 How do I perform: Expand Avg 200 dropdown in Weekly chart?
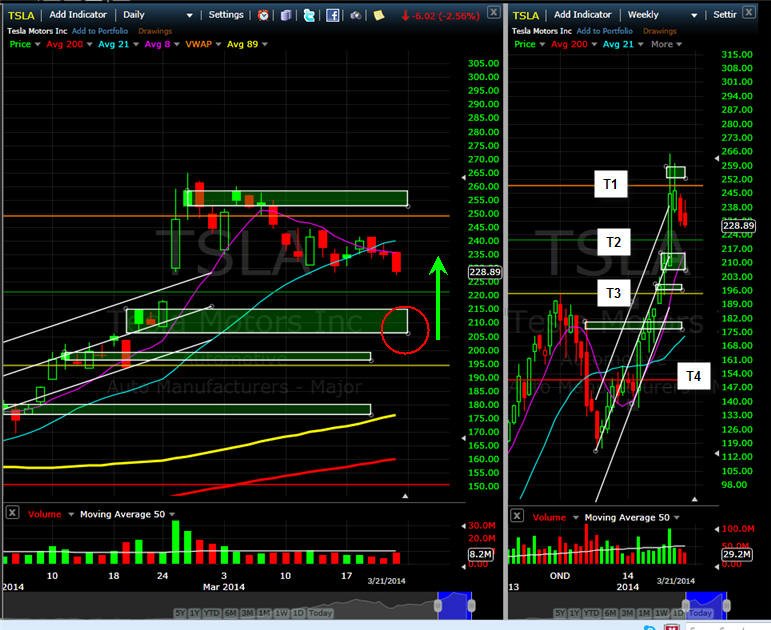coord(594,44)
